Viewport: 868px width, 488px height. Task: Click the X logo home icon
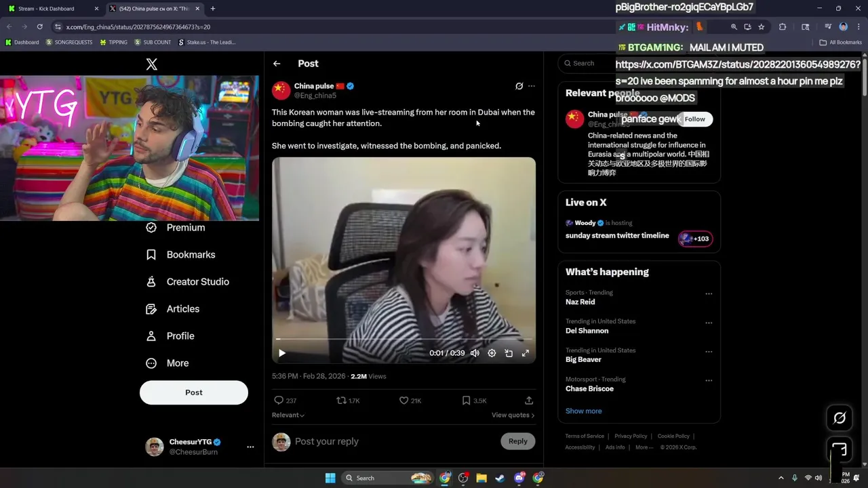(x=152, y=64)
